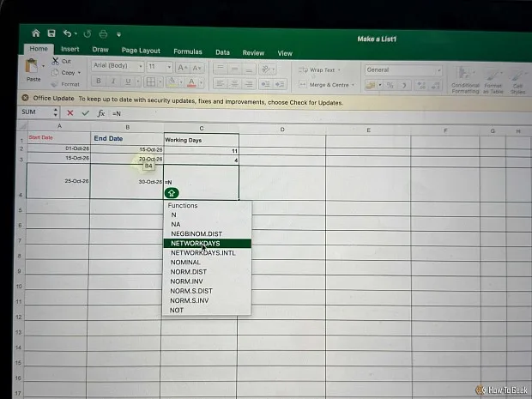Toggle bold formatting
The height and width of the screenshot is (399, 532).
(x=99, y=82)
